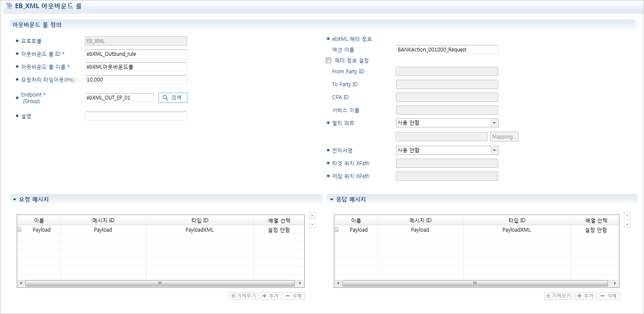Collapse the 요청 메시지 section
644x314 pixels.
14,199
